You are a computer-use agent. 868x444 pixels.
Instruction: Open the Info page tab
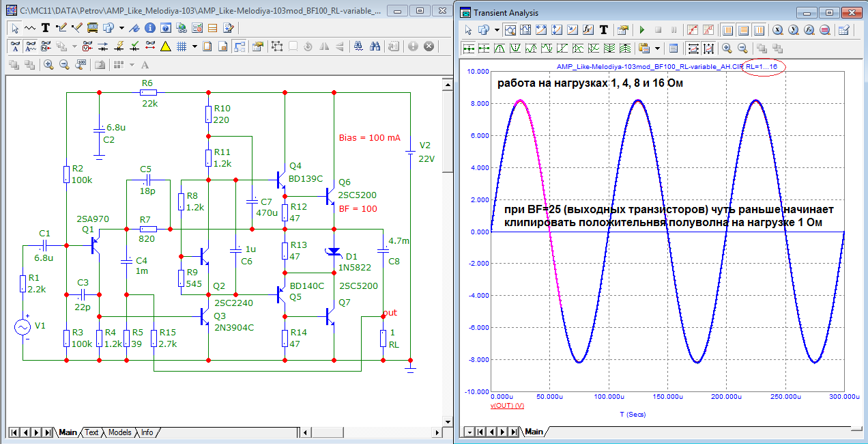(x=147, y=432)
